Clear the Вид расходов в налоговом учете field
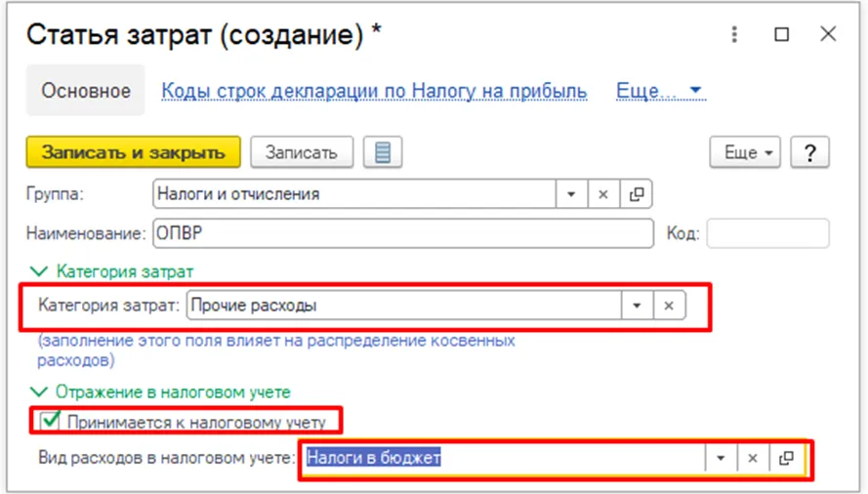The image size is (868, 494). click(x=753, y=458)
